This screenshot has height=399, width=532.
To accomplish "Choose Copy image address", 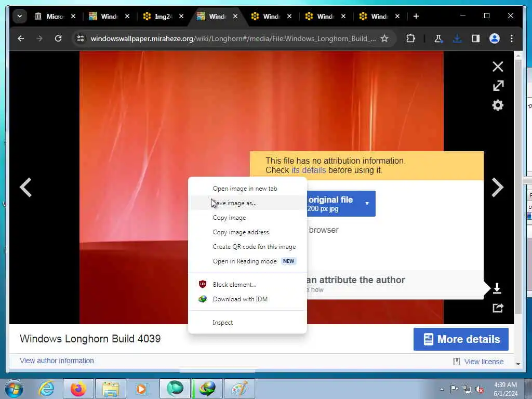I will pos(247,232).
